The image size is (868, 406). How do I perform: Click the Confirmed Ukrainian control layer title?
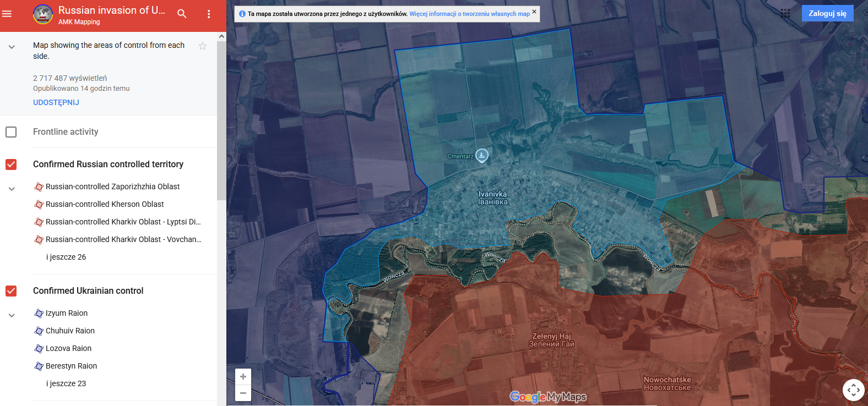click(x=88, y=290)
